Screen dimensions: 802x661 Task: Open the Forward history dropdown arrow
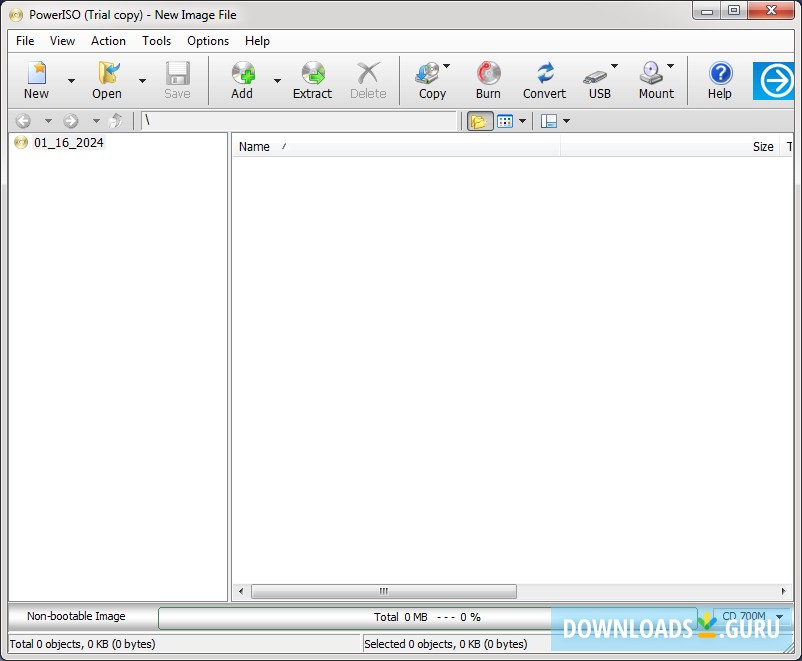(96, 121)
